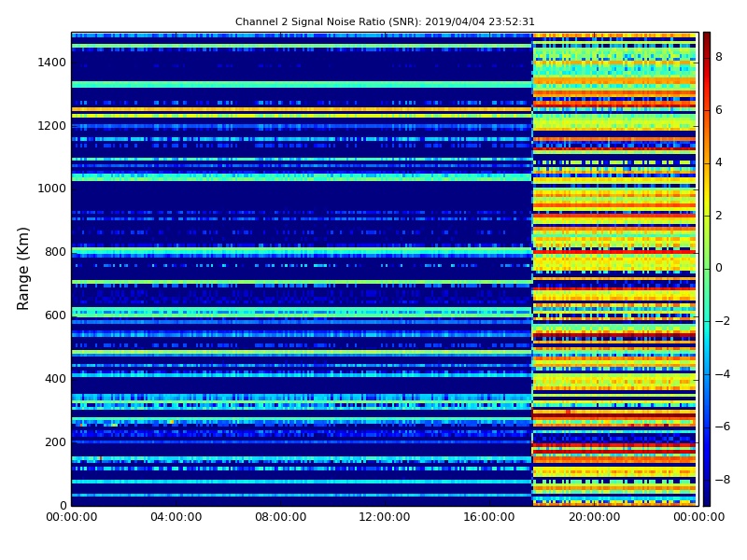Click the 16:00:00 time axis label
The image size is (747, 560).
[489, 517]
